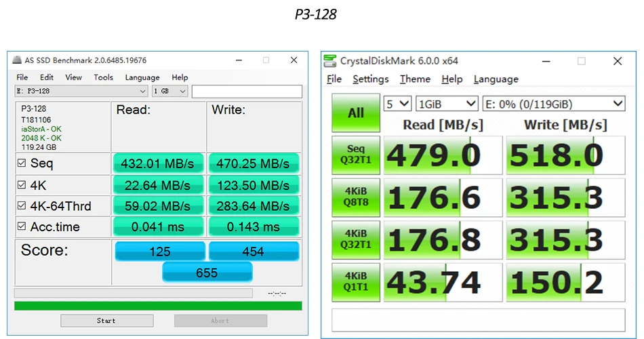Run the Seq Q32T1 test
This screenshot has height=339, width=644.
356,155
